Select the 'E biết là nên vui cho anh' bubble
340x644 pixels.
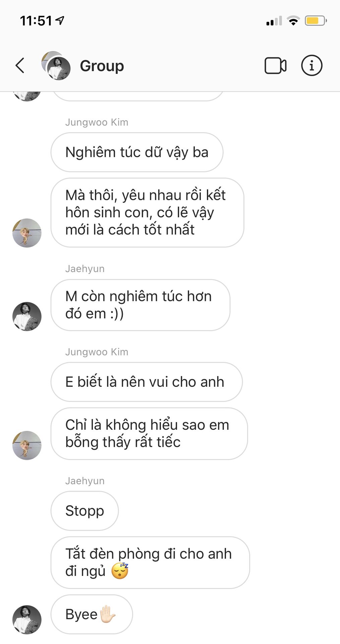tap(147, 382)
